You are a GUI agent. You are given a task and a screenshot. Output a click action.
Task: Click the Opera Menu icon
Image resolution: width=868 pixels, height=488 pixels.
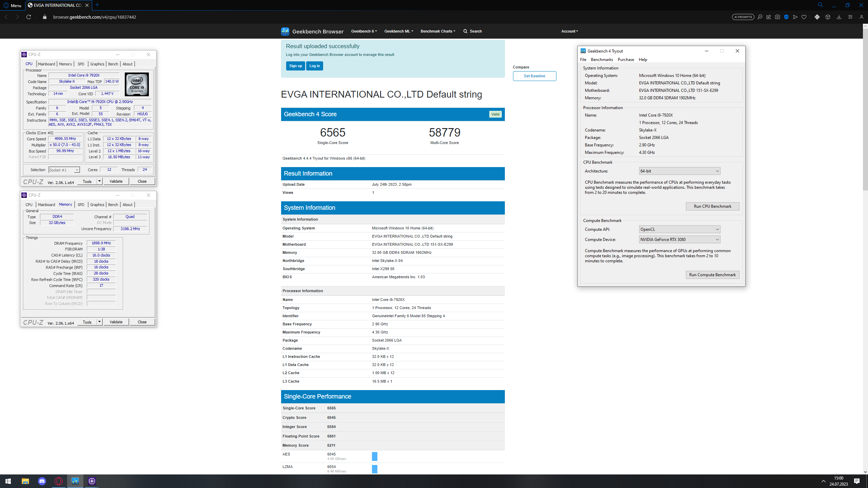tap(12, 5)
